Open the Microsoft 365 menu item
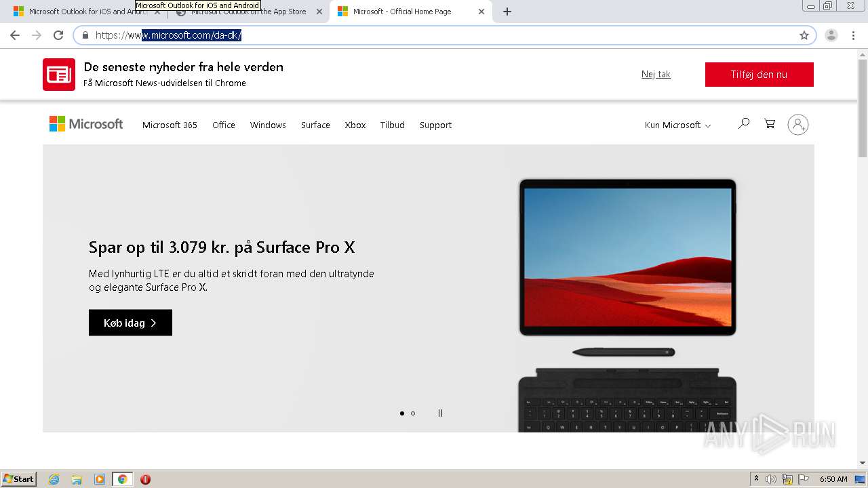The width and height of the screenshot is (868, 488). pos(170,125)
